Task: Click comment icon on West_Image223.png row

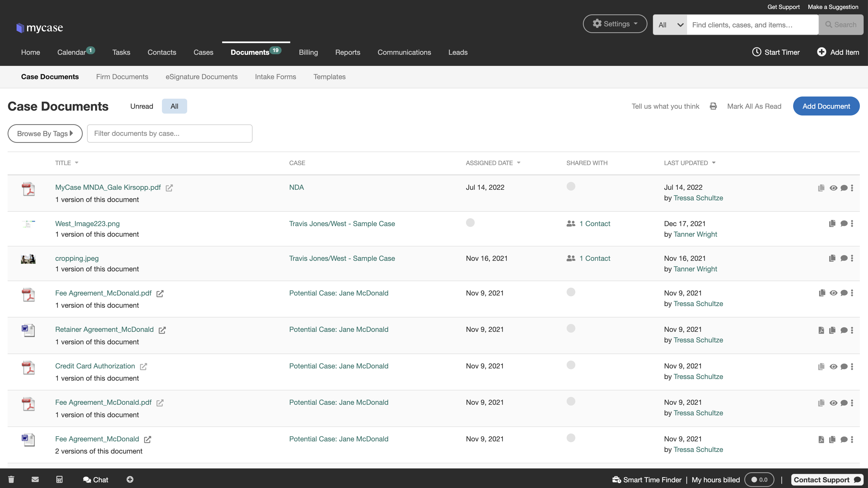Action: pos(844,224)
